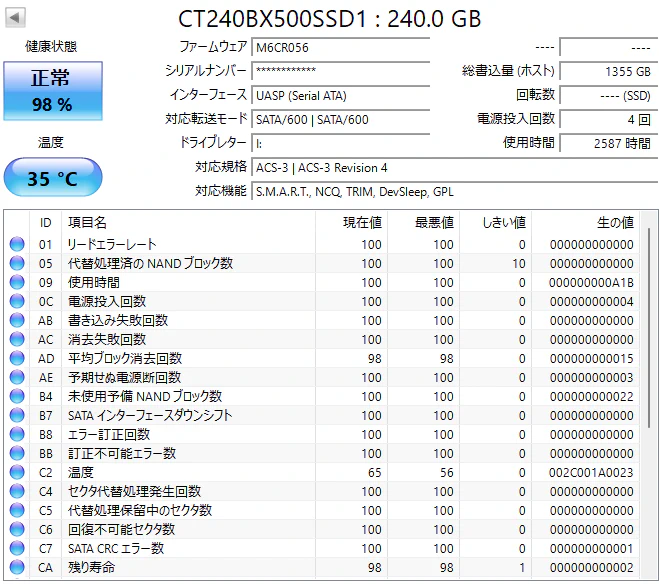
Task: Click the status orb for エラー訂正回数
Action: pos(17,434)
